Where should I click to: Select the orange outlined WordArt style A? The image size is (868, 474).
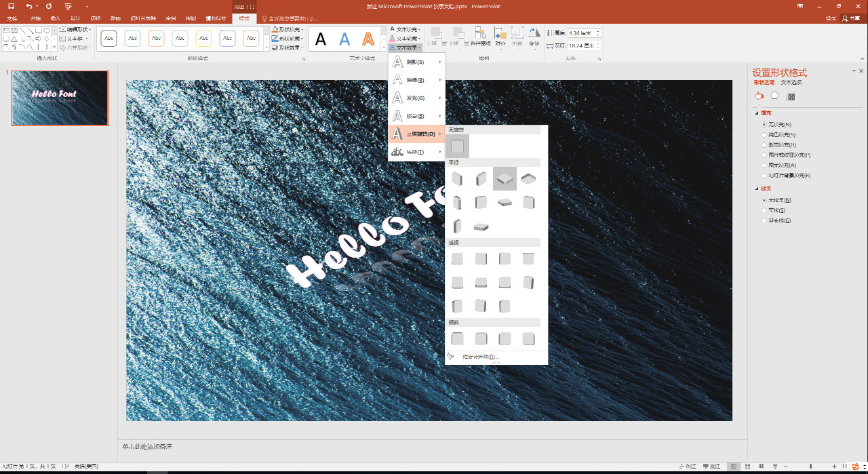(x=368, y=39)
